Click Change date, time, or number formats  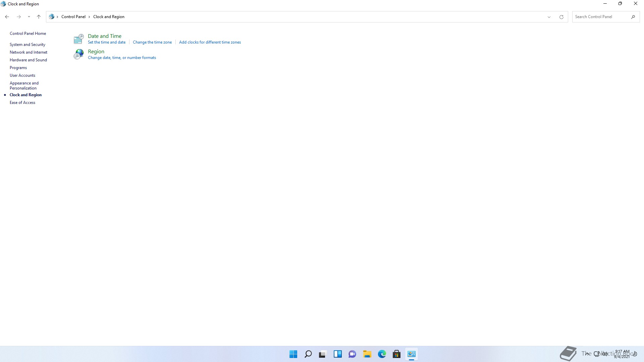coord(122,58)
